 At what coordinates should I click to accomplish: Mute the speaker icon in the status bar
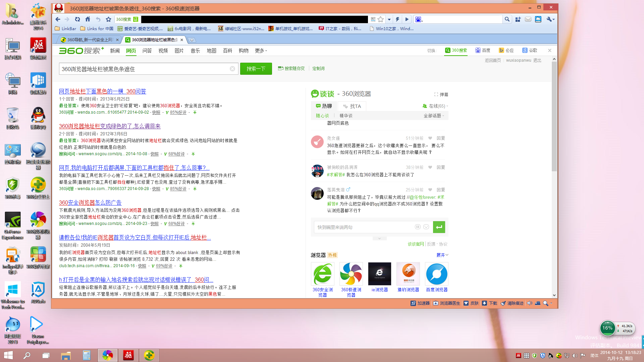point(529,303)
